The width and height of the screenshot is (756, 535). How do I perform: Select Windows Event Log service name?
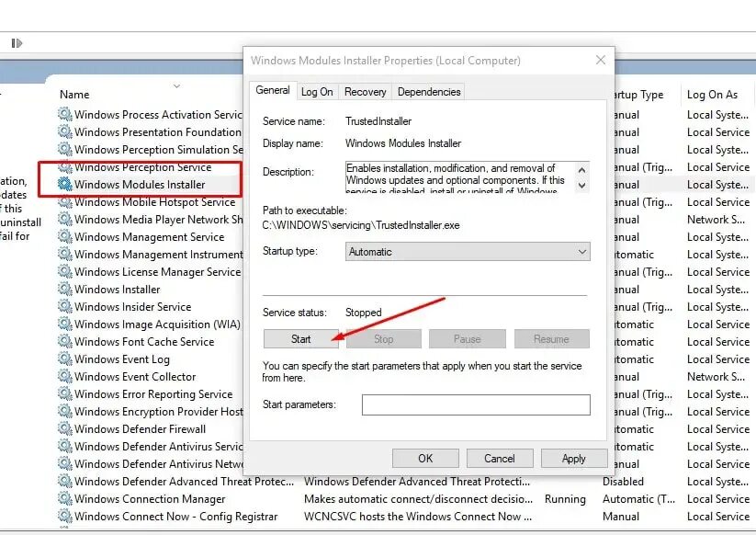click(x=122, y=359)
